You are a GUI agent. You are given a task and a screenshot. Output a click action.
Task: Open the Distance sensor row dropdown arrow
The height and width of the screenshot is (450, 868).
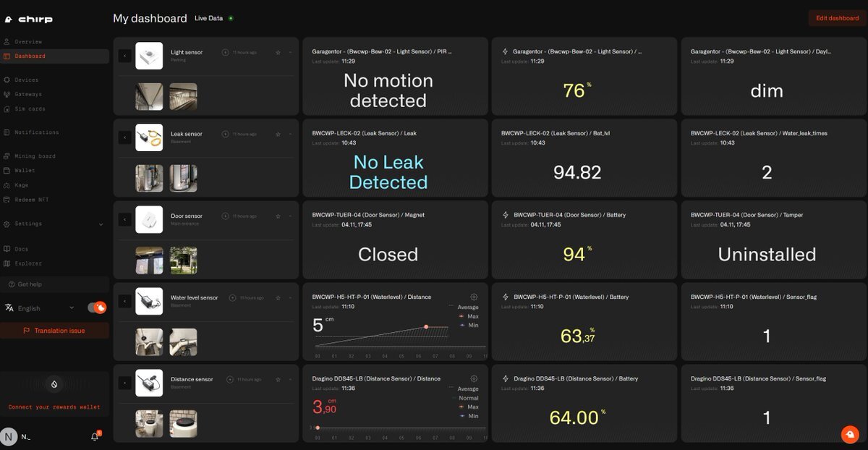point(290,379)
